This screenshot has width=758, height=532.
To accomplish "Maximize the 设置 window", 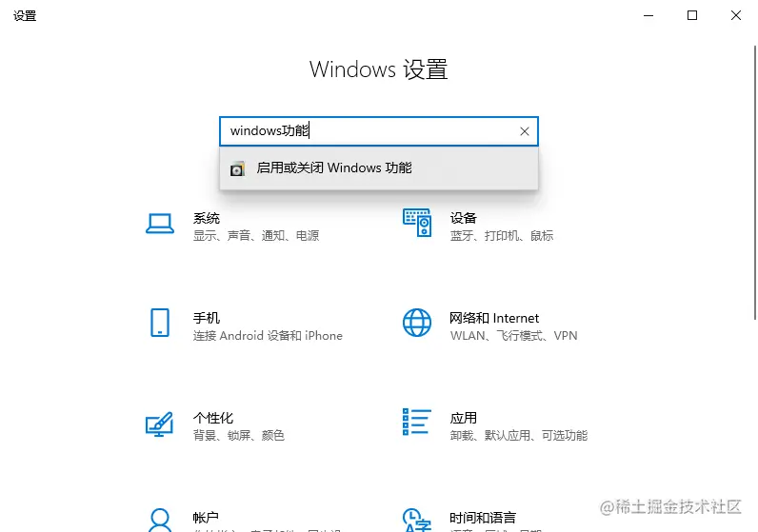I will (x=692, y=15).
